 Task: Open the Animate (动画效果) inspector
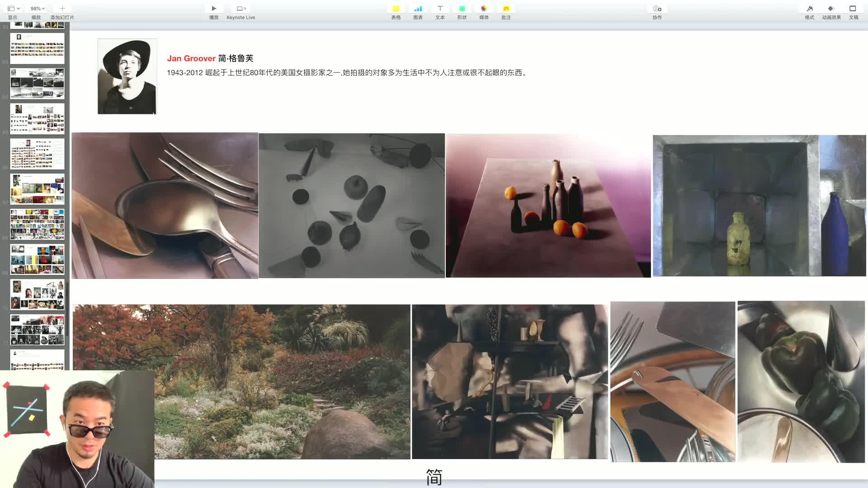coord(831,9)
